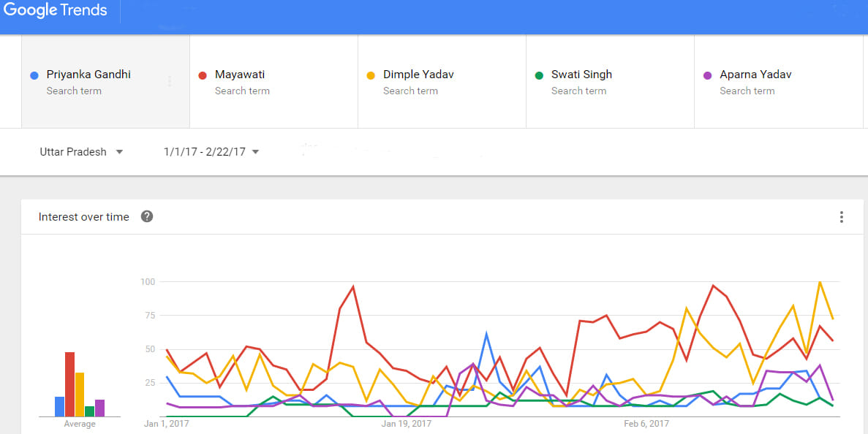
Task: Open the Priyanka Gandhi term options menu
Action: coord(170,82)
